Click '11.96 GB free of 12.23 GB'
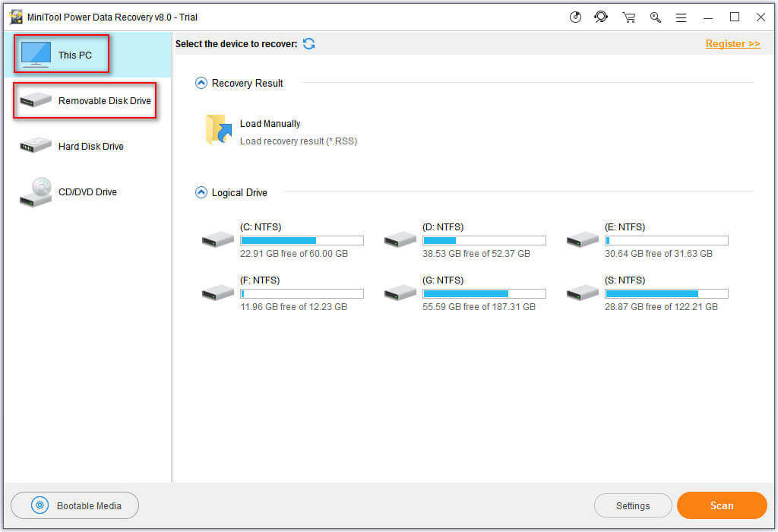Screen dimensions: 778x532 click(294, 307)
